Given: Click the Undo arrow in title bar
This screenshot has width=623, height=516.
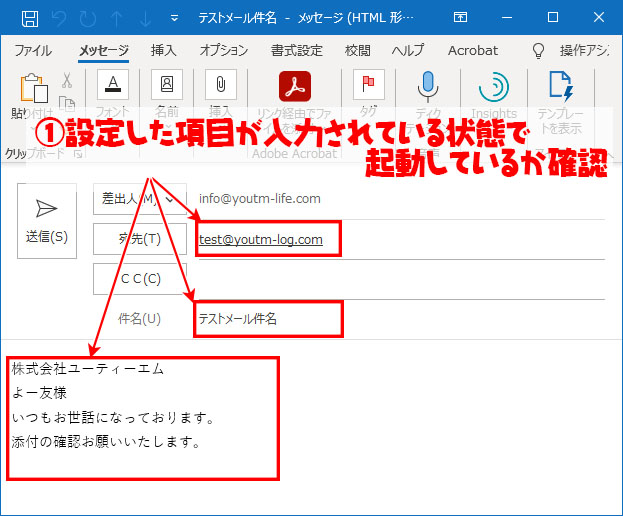Looking at the screenshot, I should coord(59,18).
